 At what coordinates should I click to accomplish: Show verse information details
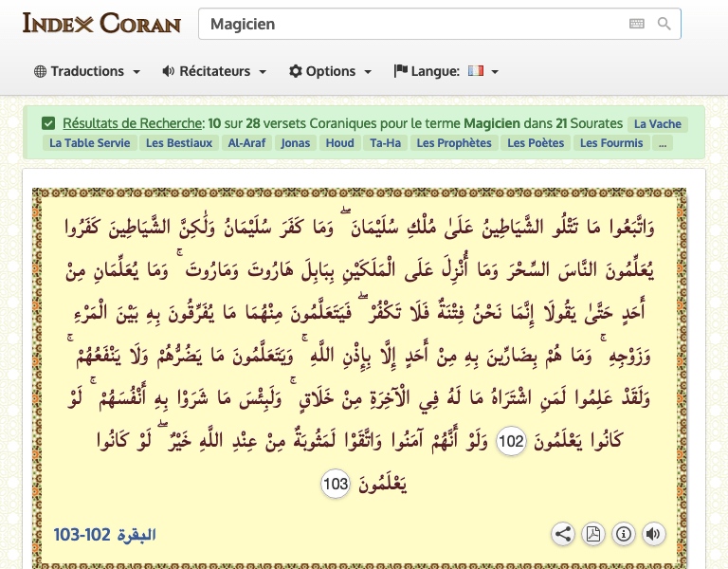pyautogui.click(x=623, y=534)
